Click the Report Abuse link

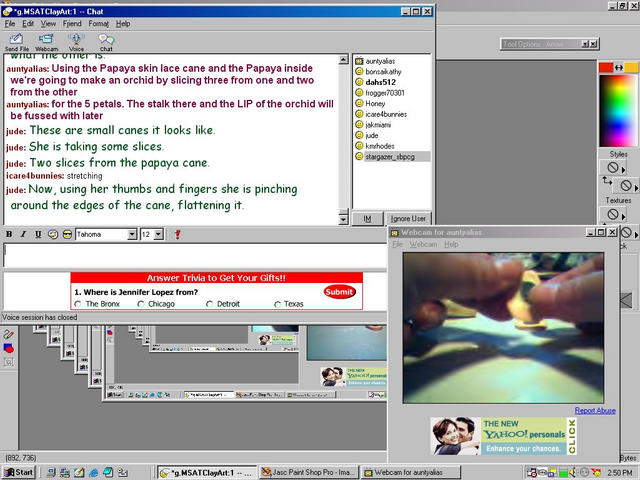(x=595, y=411)
